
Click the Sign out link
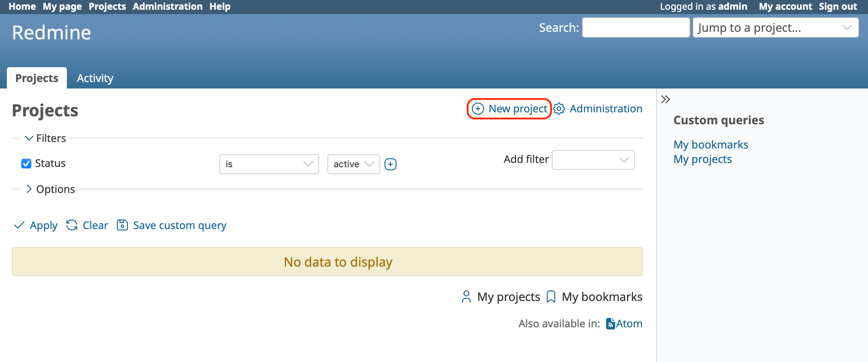tap(837, 6)
